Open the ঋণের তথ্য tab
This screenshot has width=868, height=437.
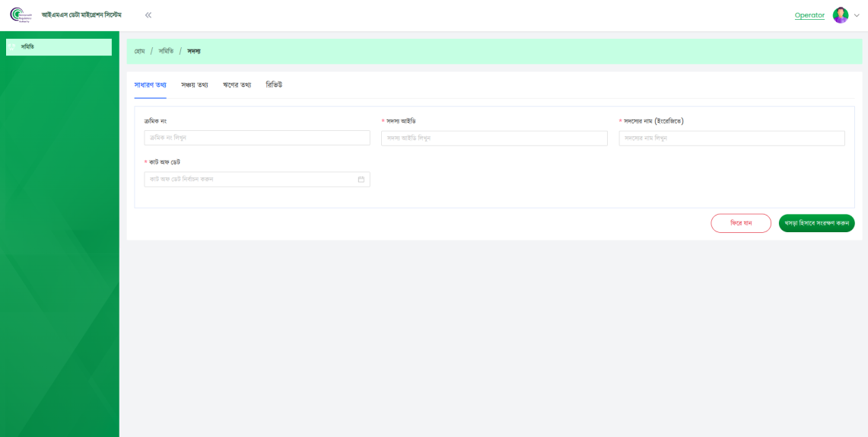(237, 85)
